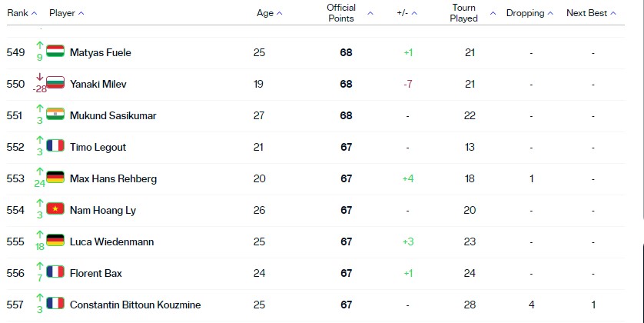Sort by Tourn Played chevron
644x323 pixels.
493,14
